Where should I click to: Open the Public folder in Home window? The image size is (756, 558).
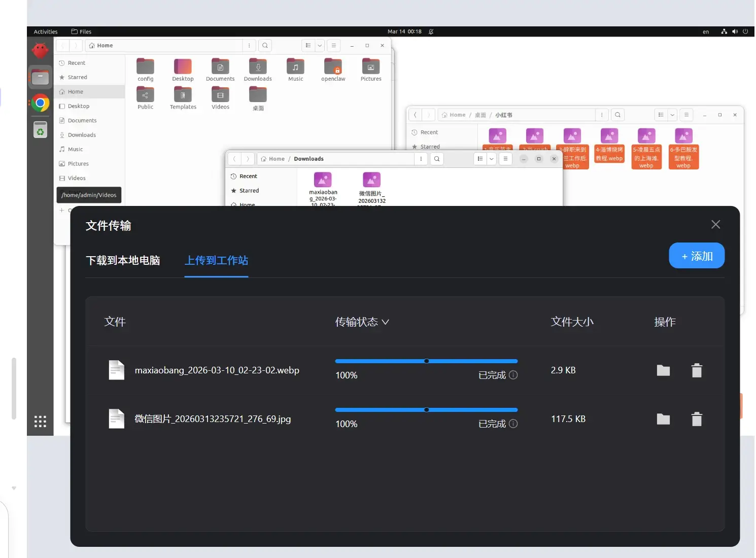(x=145, y=98)
